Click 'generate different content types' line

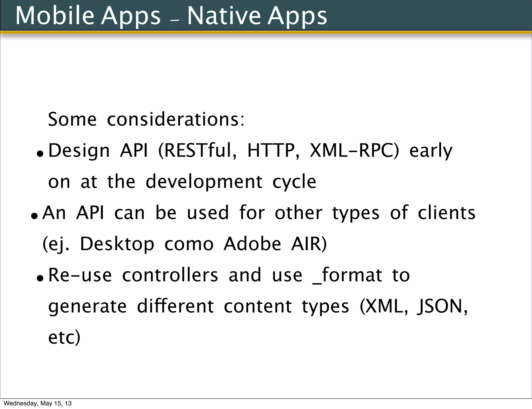coord(199,306)
